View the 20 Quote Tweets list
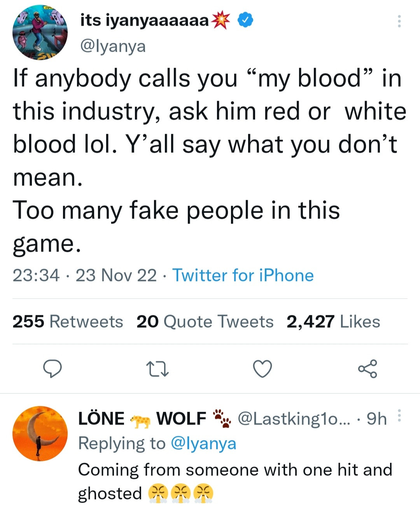420x506 pixels. pyautogui.click(x=205, y=321)
